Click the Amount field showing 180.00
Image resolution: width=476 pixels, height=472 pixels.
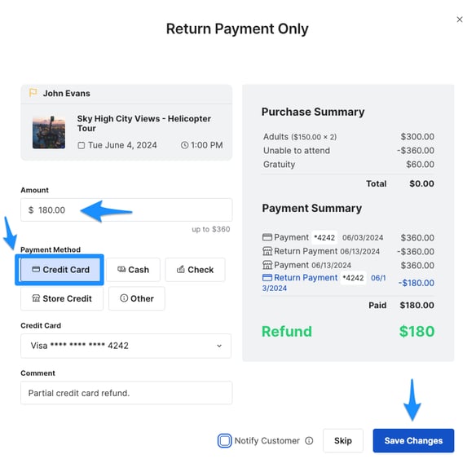126,210
